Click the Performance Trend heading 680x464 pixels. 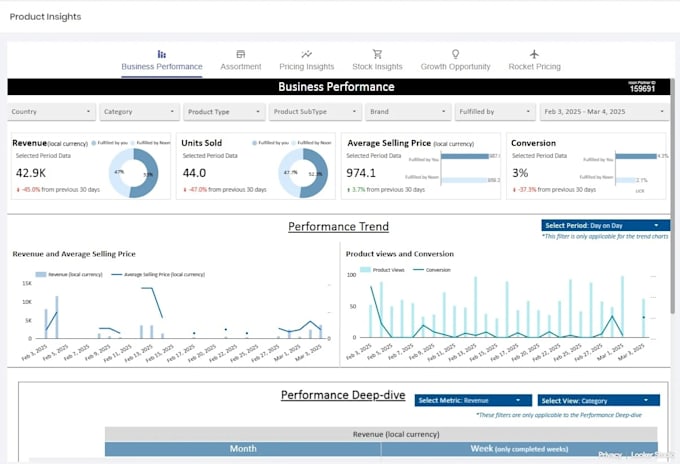(338, 227)
